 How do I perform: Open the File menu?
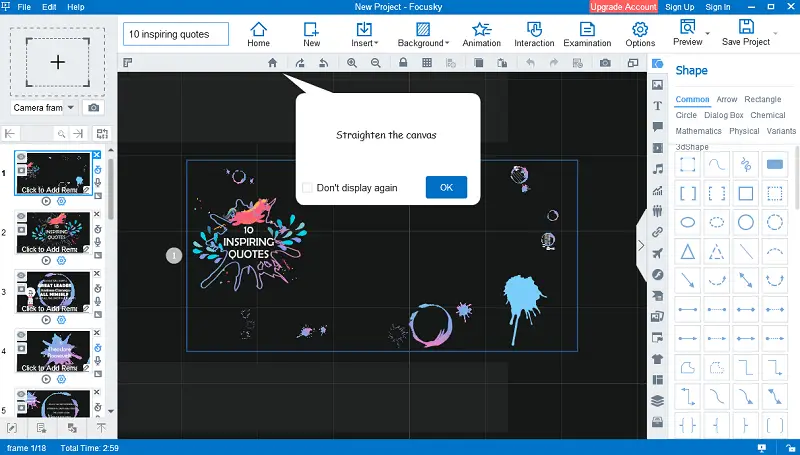24,7
